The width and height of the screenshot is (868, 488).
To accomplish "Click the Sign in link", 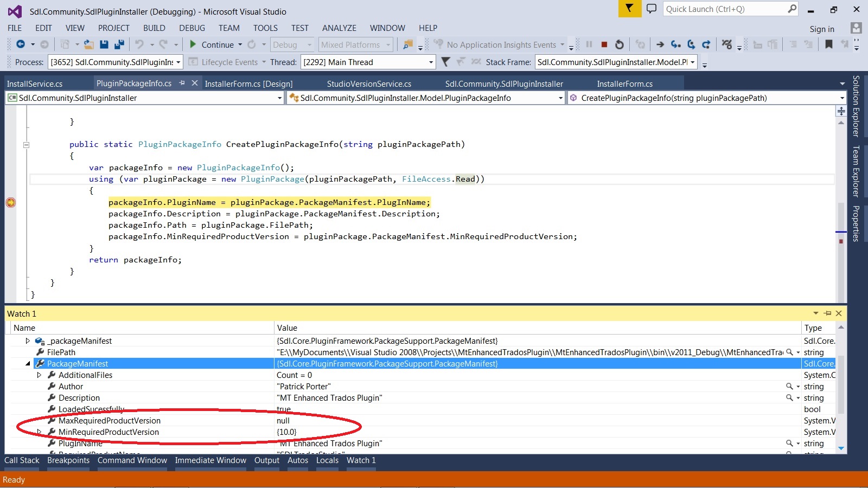I will click(821, 29).
